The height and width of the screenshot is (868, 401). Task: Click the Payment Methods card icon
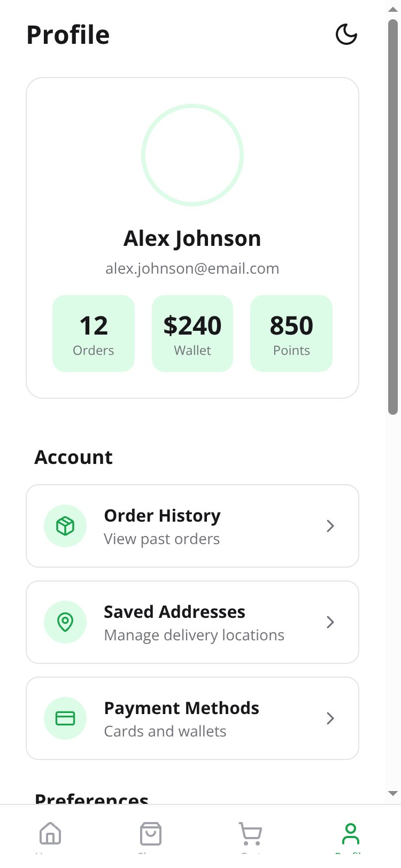(65, 718)
